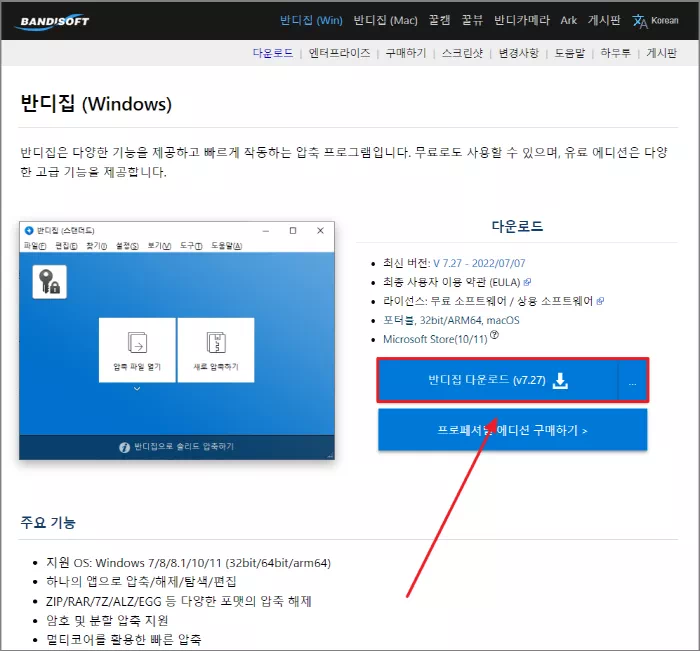Click the 멀티코어를 활용한 빠른 압축 feature line
The image size is (700, 651).
tap(124, 640)
